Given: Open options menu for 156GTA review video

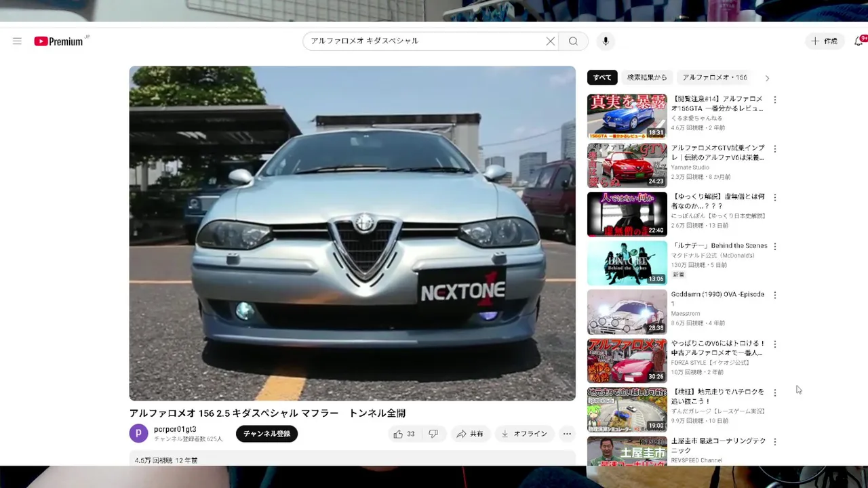Looking at the screenshot, I should pyautogui.click(x=775, y=100).
